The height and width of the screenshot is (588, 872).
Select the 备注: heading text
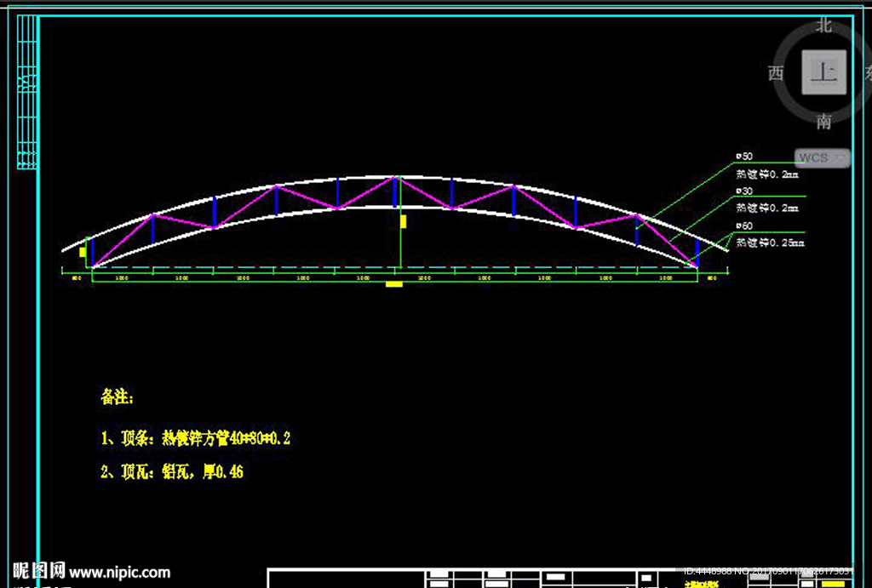click(117, 397)
